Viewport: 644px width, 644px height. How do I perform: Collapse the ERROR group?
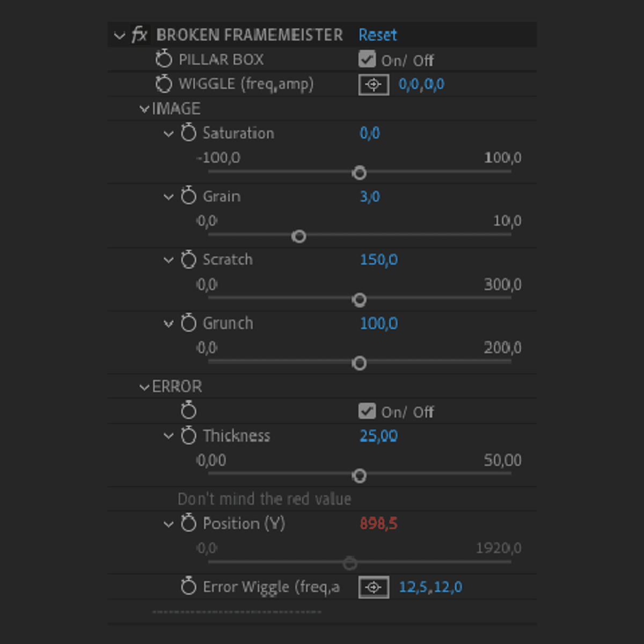coord(144,387)
